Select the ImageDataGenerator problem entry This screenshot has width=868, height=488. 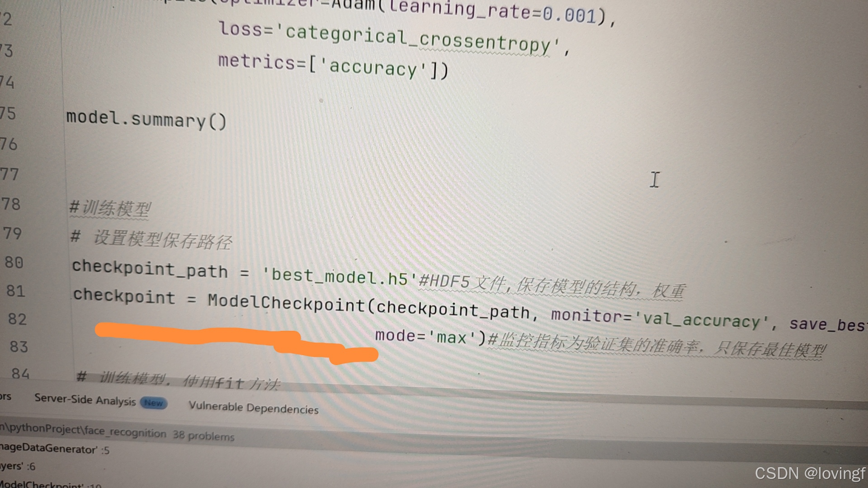[54, 449]
